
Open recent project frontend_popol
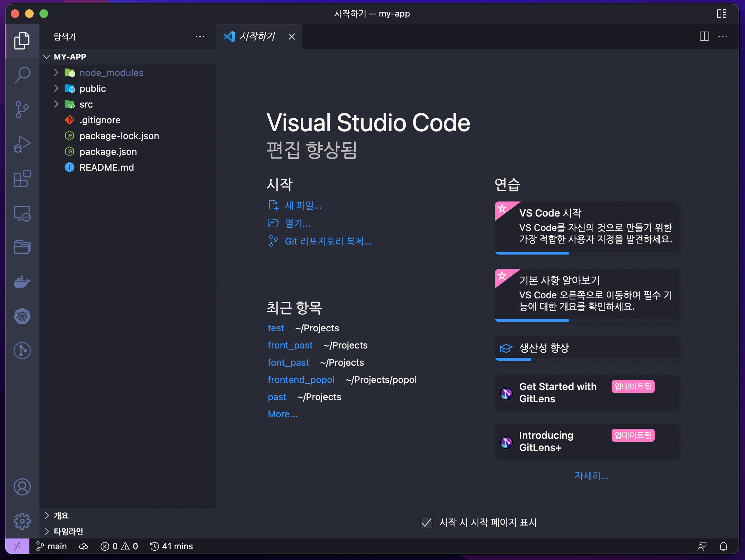(301, 380)
